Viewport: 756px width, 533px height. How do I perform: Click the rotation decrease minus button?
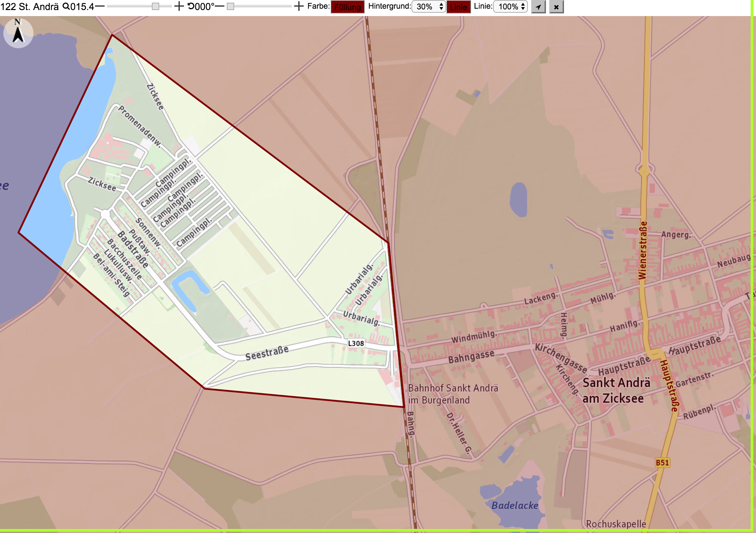pos(219,6)
